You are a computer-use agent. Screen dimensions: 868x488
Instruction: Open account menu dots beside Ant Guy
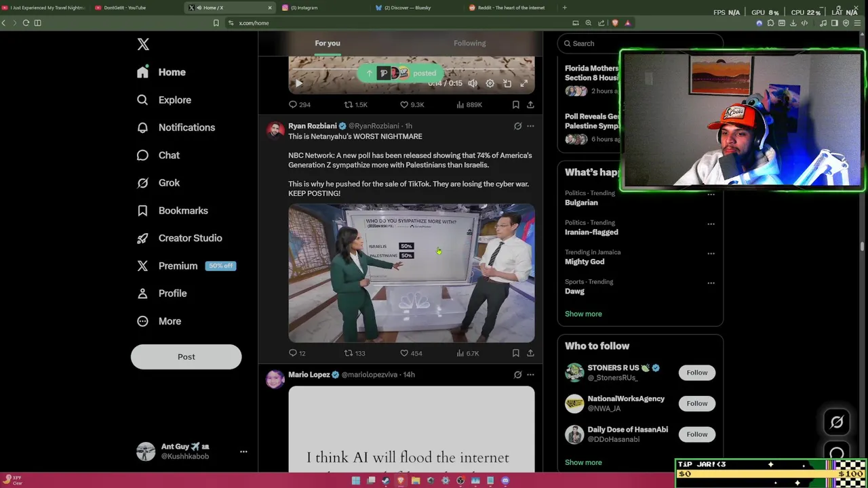pos(243,451)
